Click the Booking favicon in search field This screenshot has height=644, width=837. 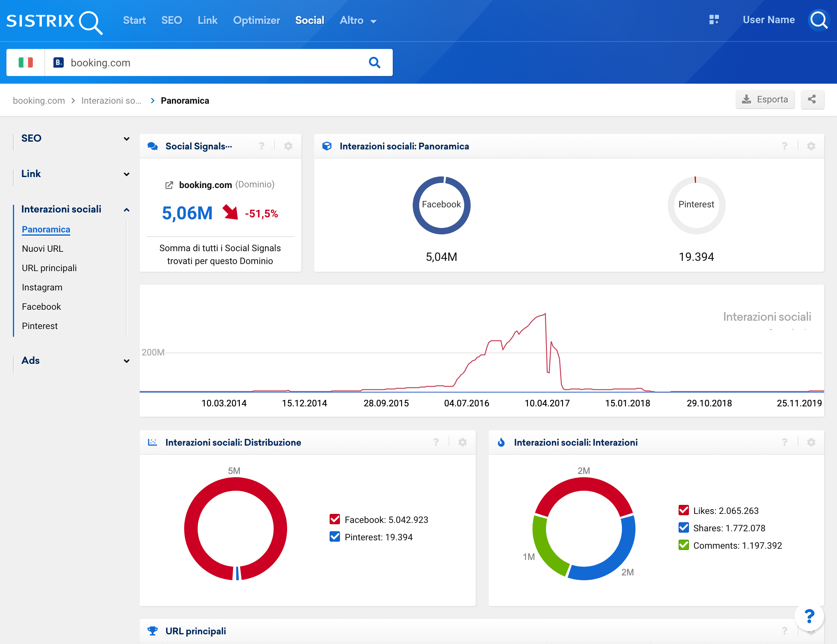(x=58, y=62)
